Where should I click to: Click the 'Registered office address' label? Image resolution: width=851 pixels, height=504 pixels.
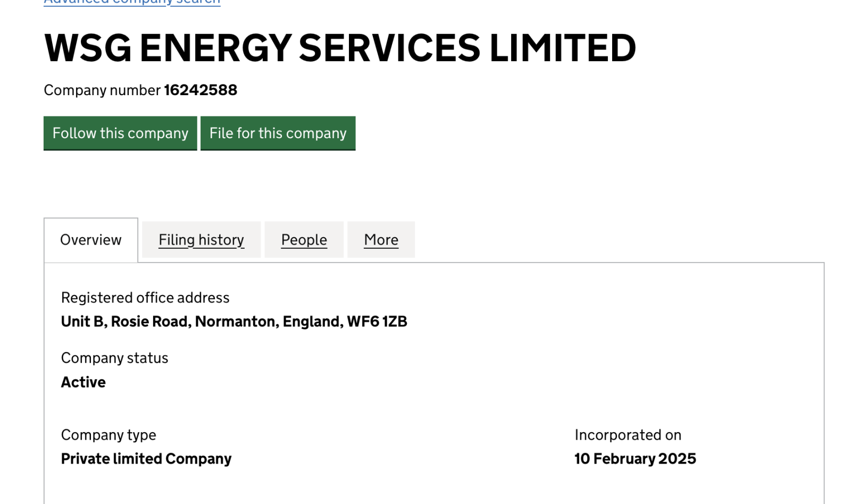point(145,298)
